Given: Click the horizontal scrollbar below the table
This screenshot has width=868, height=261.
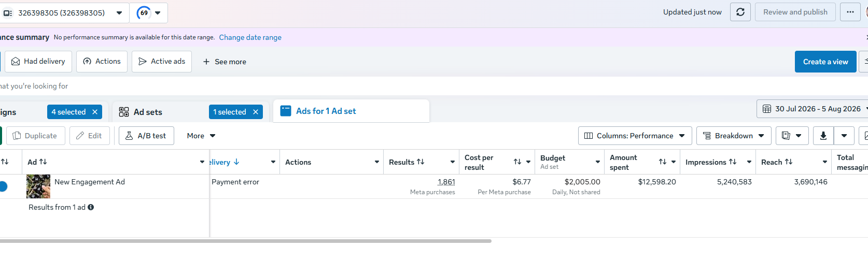Looking at the screenshot, I should pyautogui.click(x=246, y=241).
